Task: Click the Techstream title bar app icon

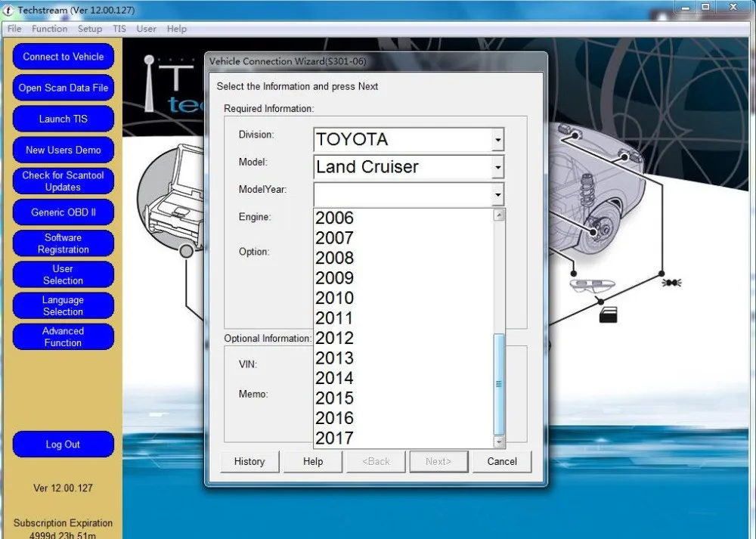Action: coord(8,10)
